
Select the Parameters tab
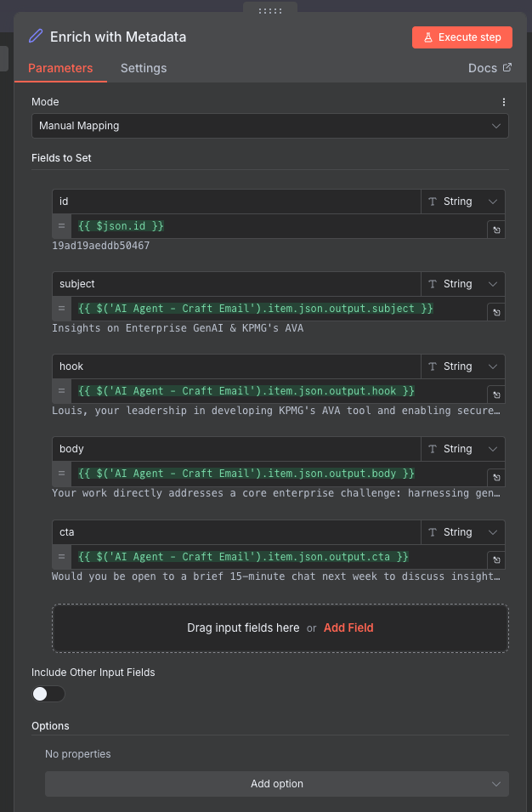click(60, 68)
